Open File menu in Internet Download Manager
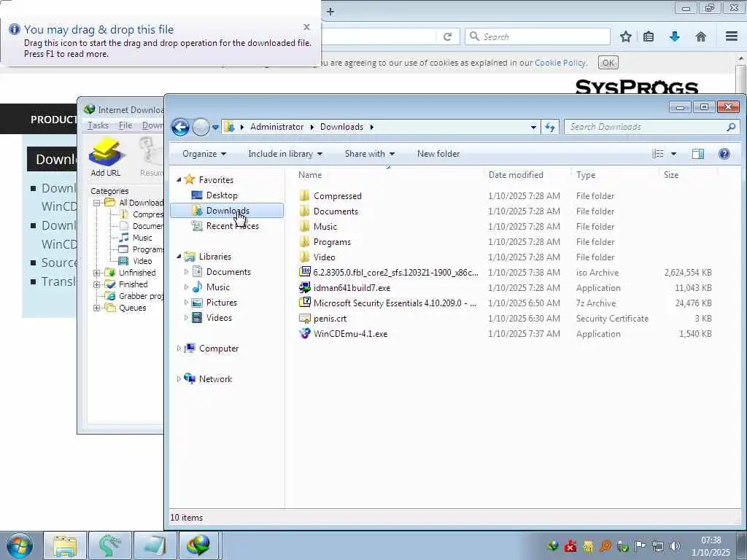 125,125
